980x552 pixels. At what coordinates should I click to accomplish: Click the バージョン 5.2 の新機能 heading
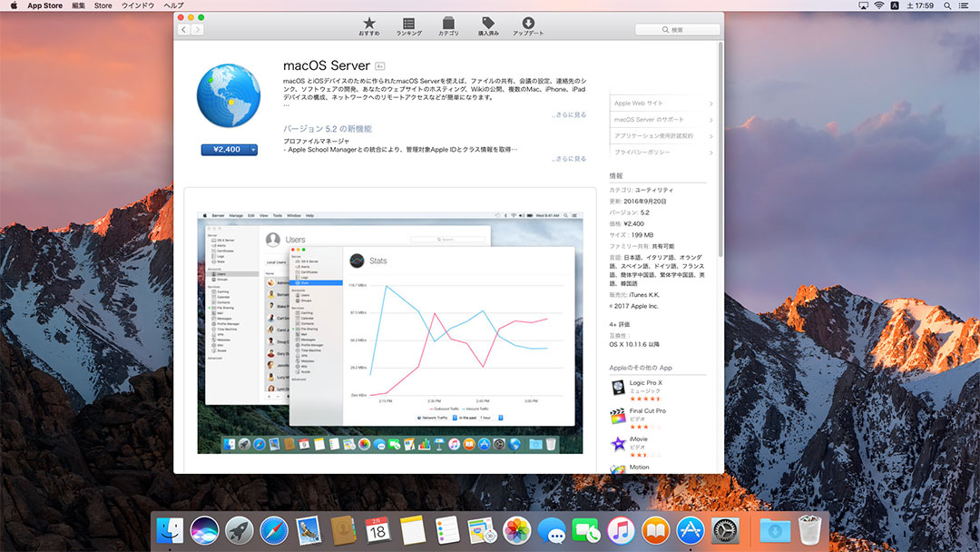[328, 129]
